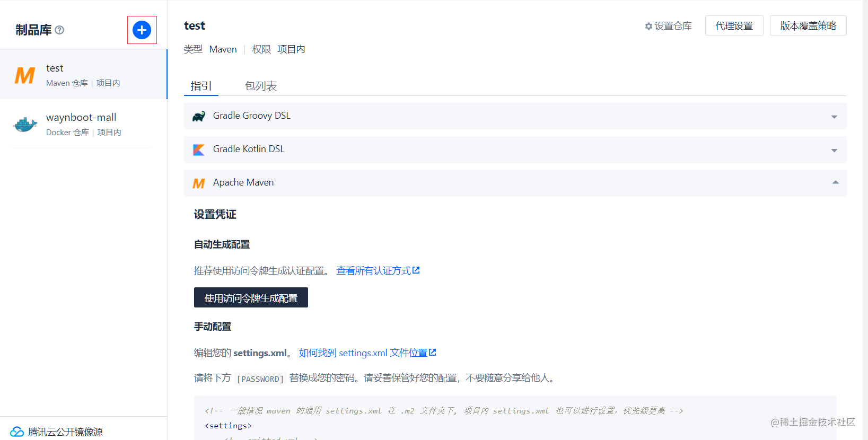Click the 代理设置 button
The image size is (868, 440).
coord(734,25)
